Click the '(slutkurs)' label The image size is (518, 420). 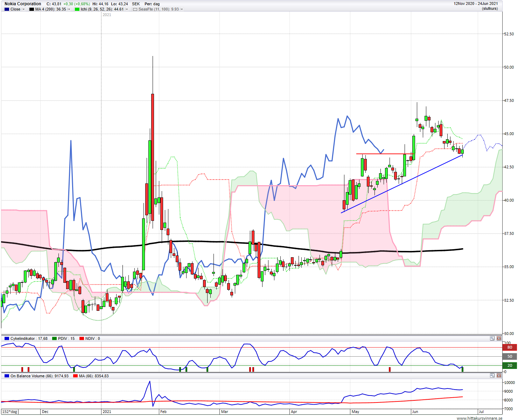(490, 8)
